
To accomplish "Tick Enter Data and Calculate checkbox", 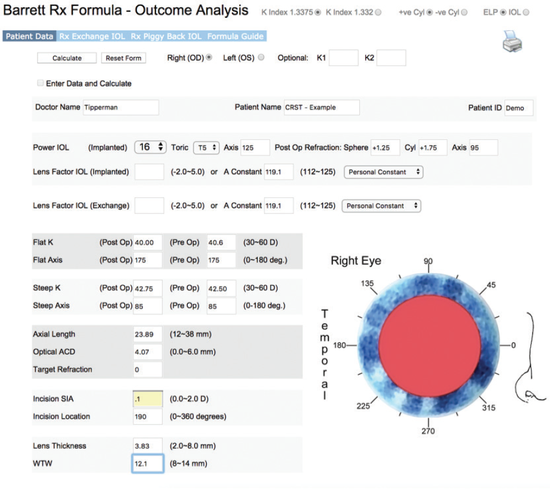I will click(40, 83).
